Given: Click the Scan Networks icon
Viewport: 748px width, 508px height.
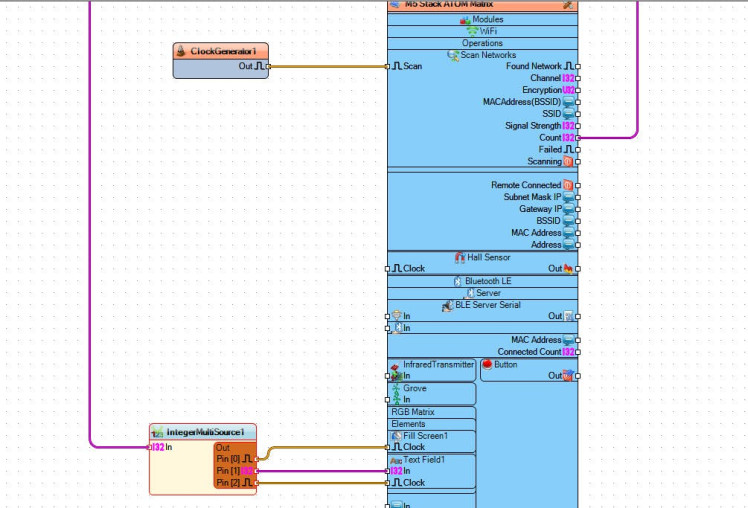Looking at the screenshot, I should (x=453, y=55).
